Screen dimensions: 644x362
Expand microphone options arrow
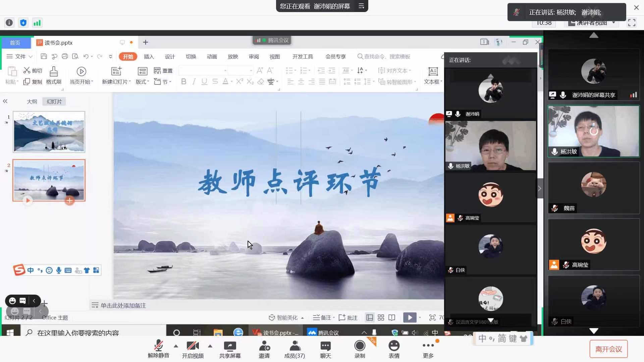click(176, 346)
